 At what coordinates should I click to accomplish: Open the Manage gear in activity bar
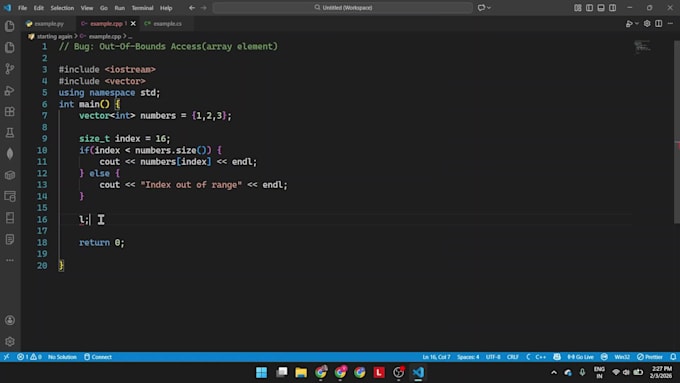(10, 341)
